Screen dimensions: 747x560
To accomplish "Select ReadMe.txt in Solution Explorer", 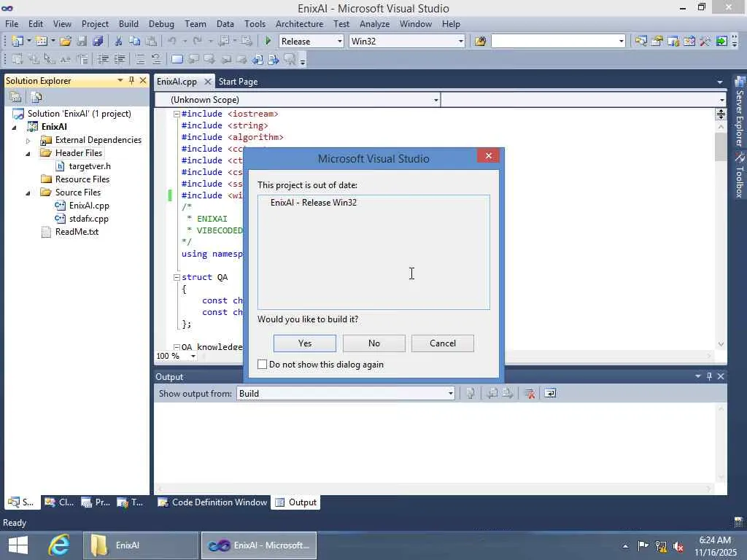I will point(77,232).
